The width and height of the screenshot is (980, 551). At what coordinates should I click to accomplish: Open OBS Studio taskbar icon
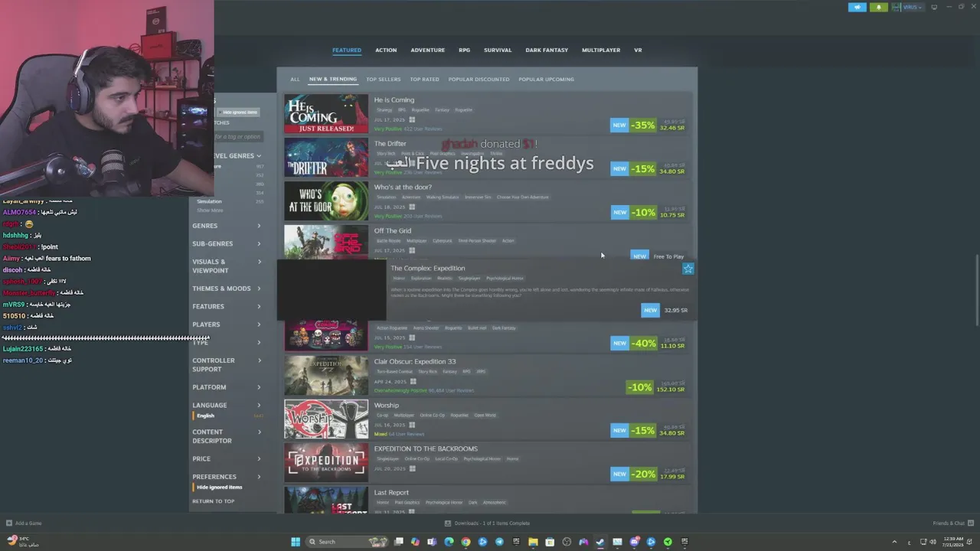(x=567, y=542)
